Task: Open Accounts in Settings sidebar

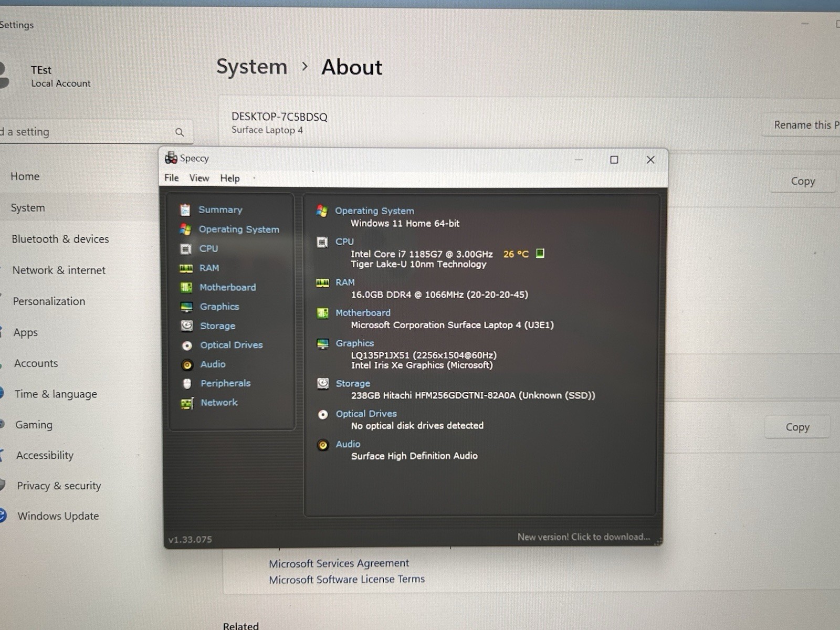Action: (36, 363)
